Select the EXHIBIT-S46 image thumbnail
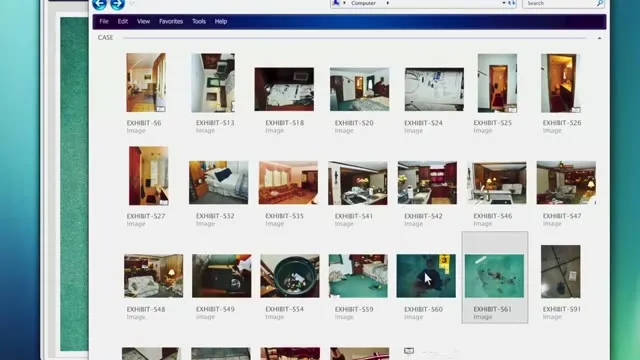The image size is (640, 360). click(497, 182)
